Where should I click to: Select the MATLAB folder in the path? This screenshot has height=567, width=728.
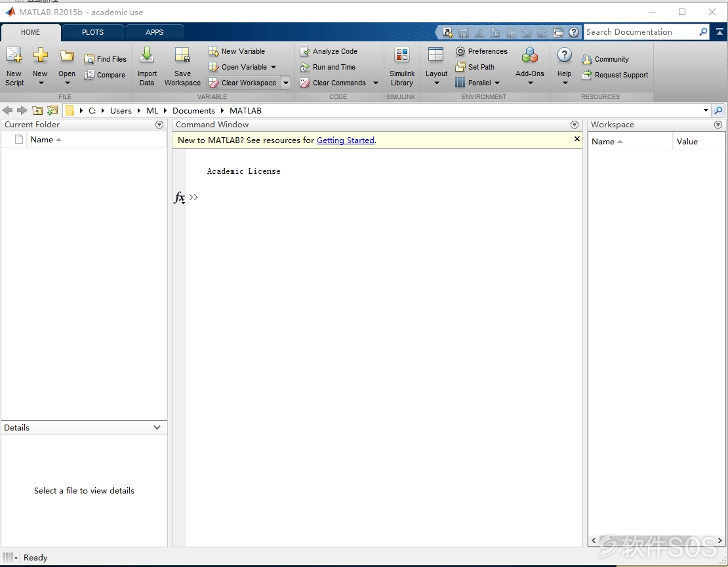coord(245,111)
